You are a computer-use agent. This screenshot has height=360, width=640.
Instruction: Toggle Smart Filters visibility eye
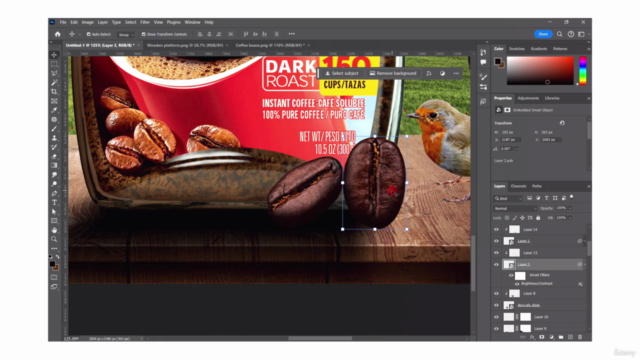click(x=511, y=276)
